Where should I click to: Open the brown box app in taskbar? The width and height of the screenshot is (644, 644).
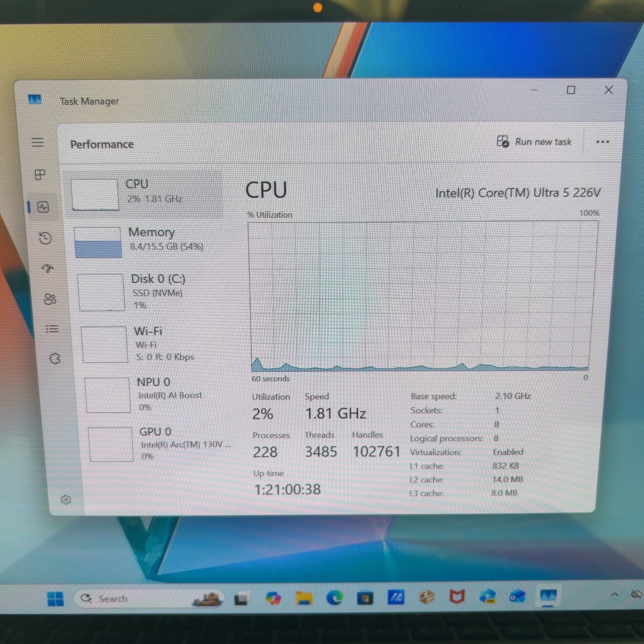[x=427, y=597]
